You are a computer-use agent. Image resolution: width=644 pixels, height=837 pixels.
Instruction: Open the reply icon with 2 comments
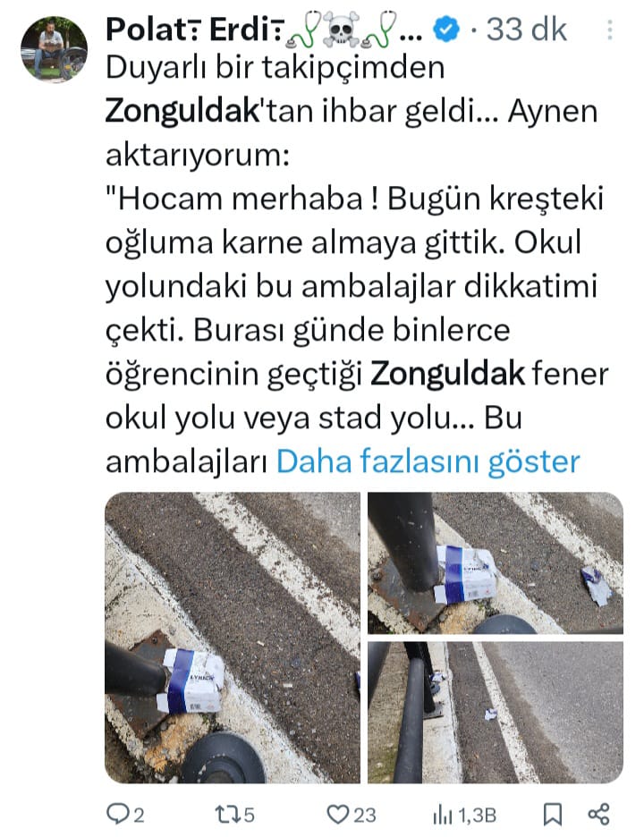pos(117,815)
